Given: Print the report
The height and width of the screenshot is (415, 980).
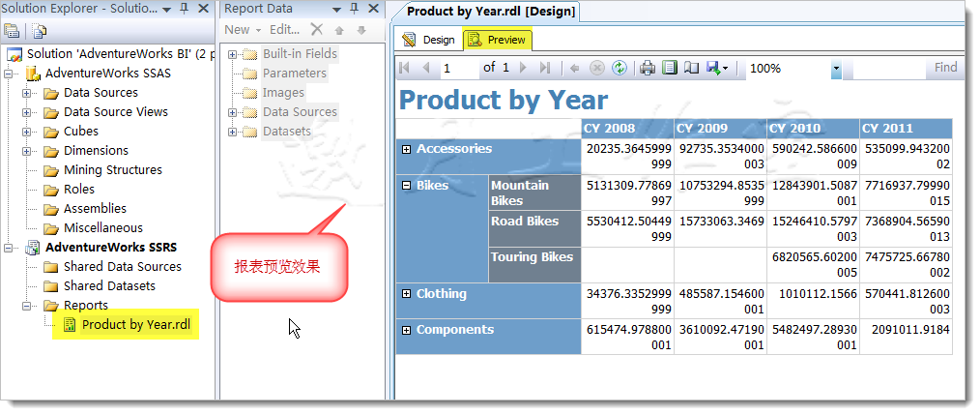Looking at the screenshot, I should pyautogui.click(x=647, y=68).
